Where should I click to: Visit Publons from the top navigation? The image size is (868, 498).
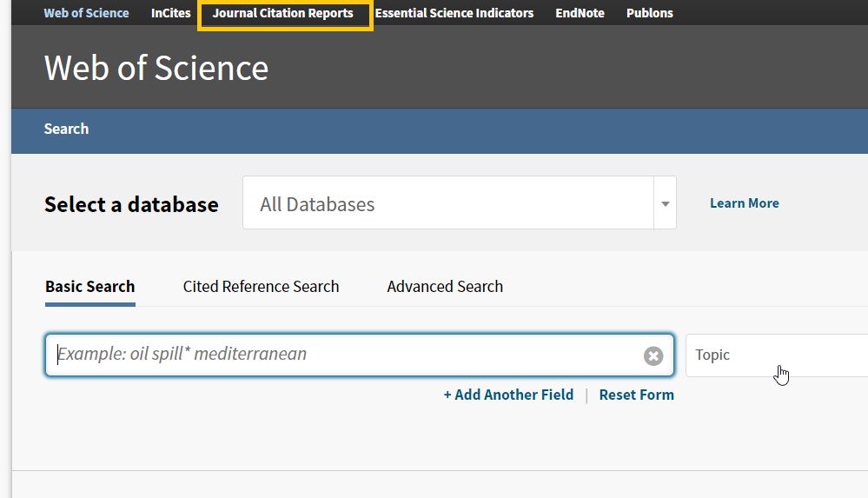click(x=649, y=13)
